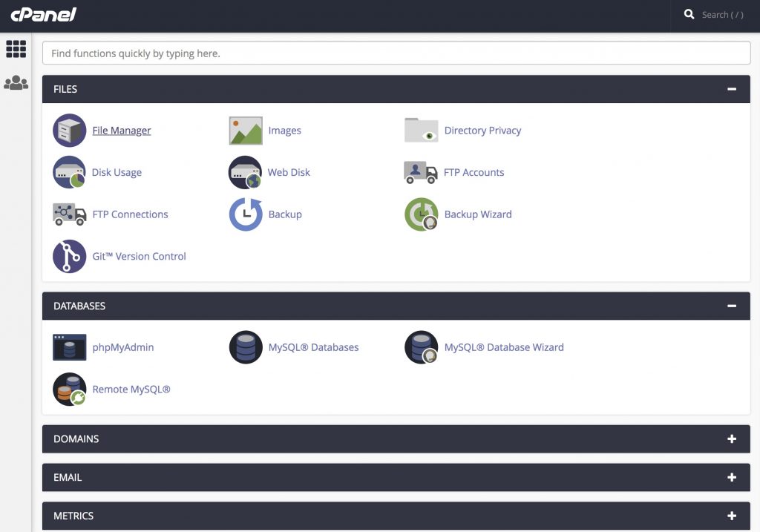Collapse the FILES section
Image resolution: width=760 pixels, height=532 pixels.
point(732,89)
